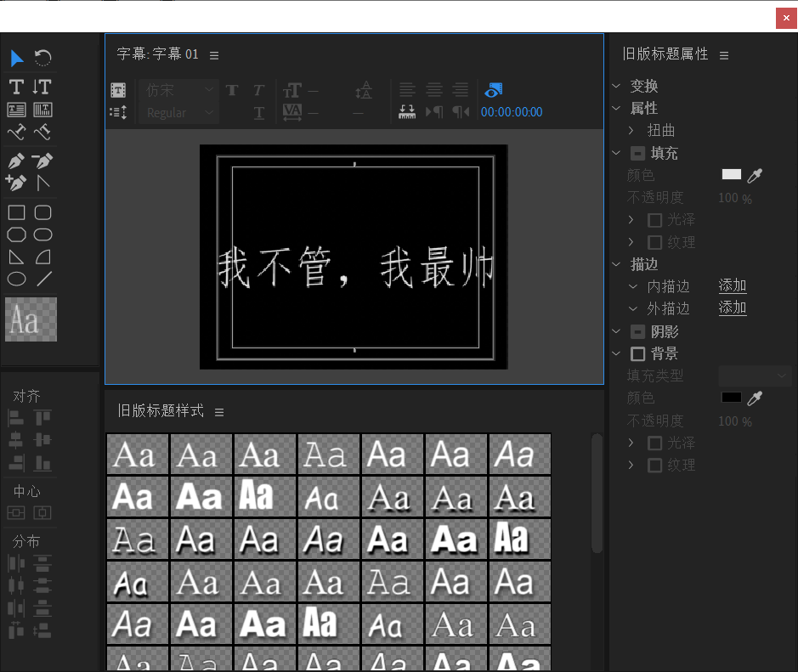The width and height of the screenshot is (798, 672).
Task: Select the Convert Anchor Point tool
Action: [42, 182]
